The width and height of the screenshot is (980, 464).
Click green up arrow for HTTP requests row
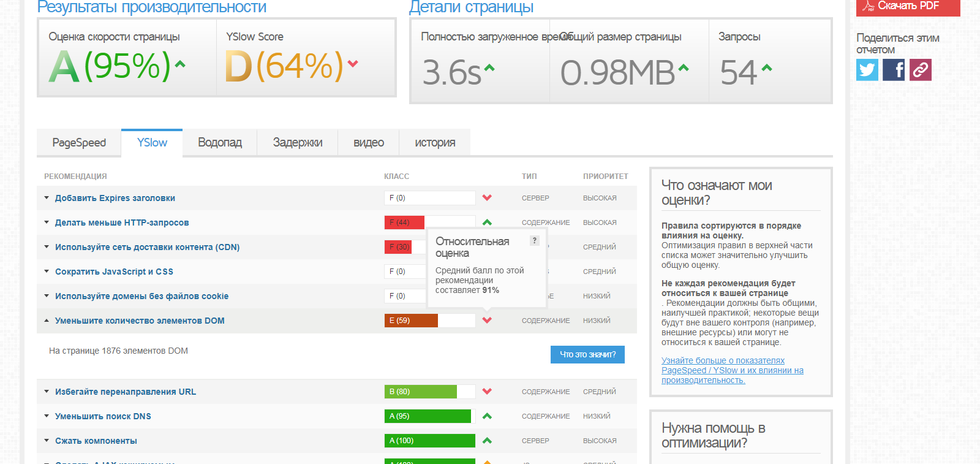pyautogui.click(x=487, y=222)
